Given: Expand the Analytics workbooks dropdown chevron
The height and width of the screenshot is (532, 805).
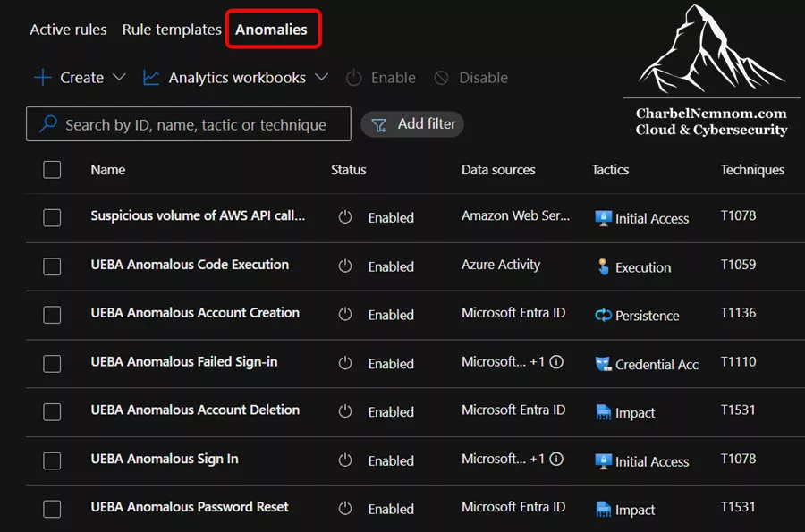Looking at the screenshot, I should 321,77.
